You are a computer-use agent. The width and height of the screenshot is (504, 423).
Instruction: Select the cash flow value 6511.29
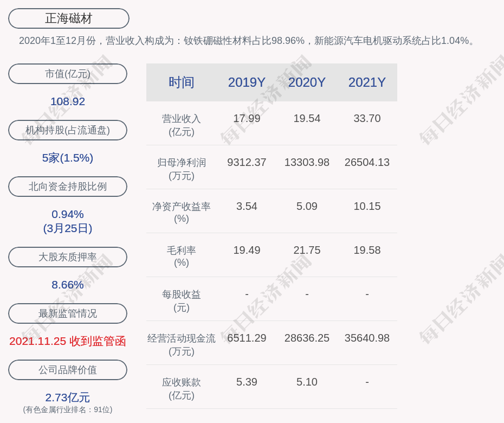coord(247,338)
